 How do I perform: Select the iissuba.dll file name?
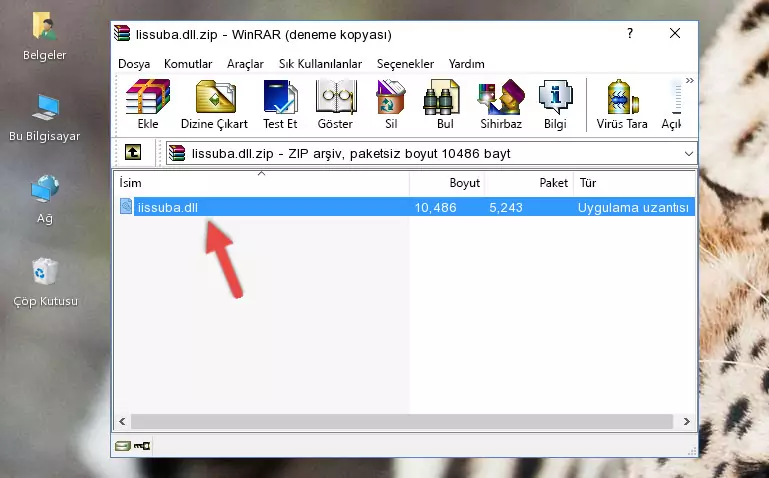pyautogui.click(x=167, y=207)
